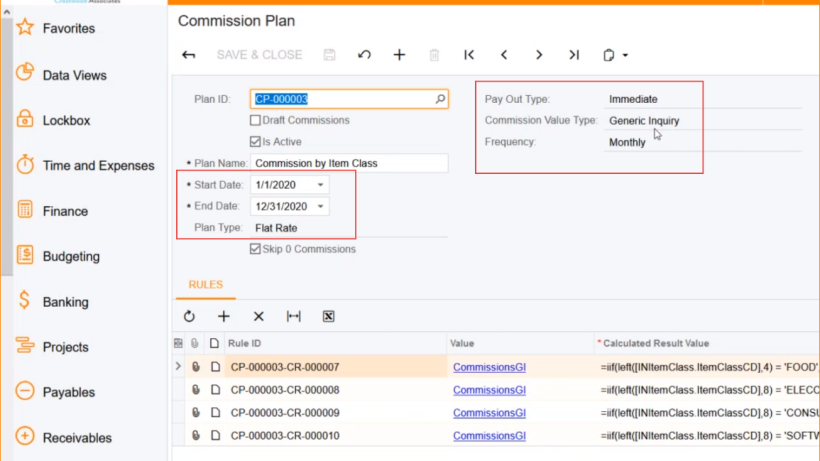Open note for rule CP-000003-CR-000008
Image resolution: width=820 pixels, height=461 pixels.
click(215, 390)
